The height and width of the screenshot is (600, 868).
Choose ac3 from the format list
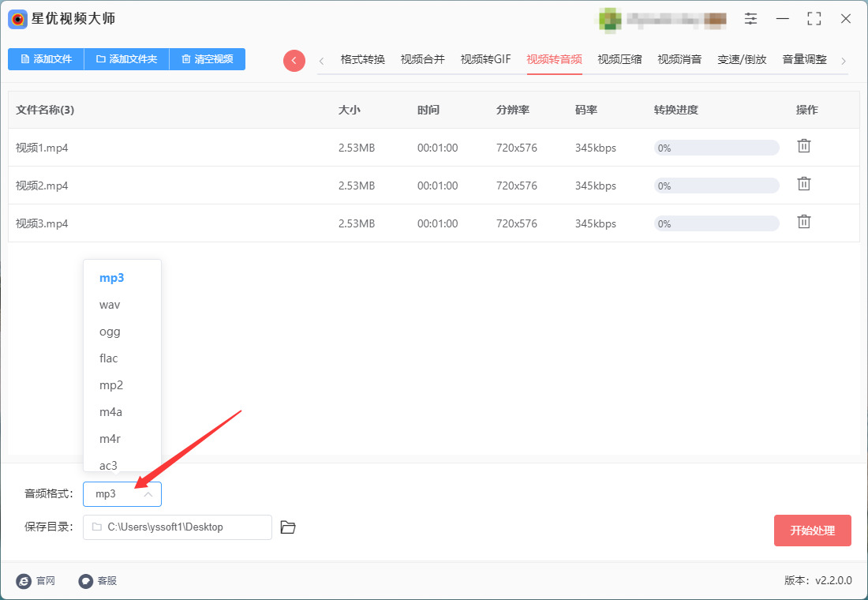tap(122, 464)
